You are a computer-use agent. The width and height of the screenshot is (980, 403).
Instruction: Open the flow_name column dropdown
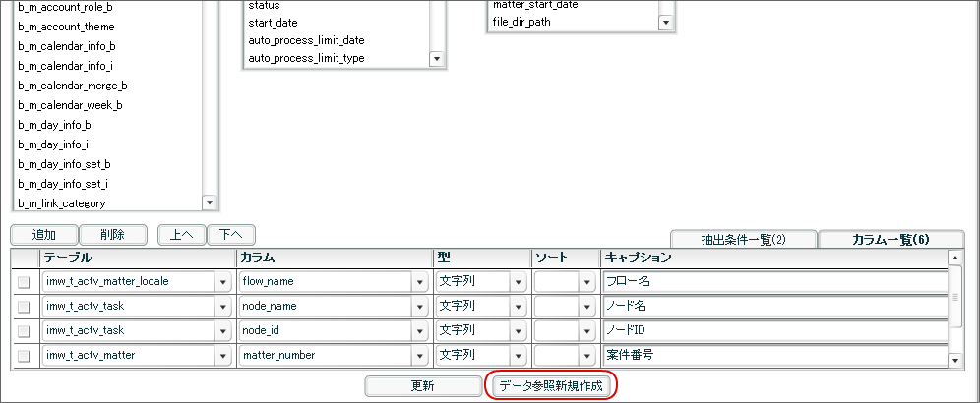(420, 282)
